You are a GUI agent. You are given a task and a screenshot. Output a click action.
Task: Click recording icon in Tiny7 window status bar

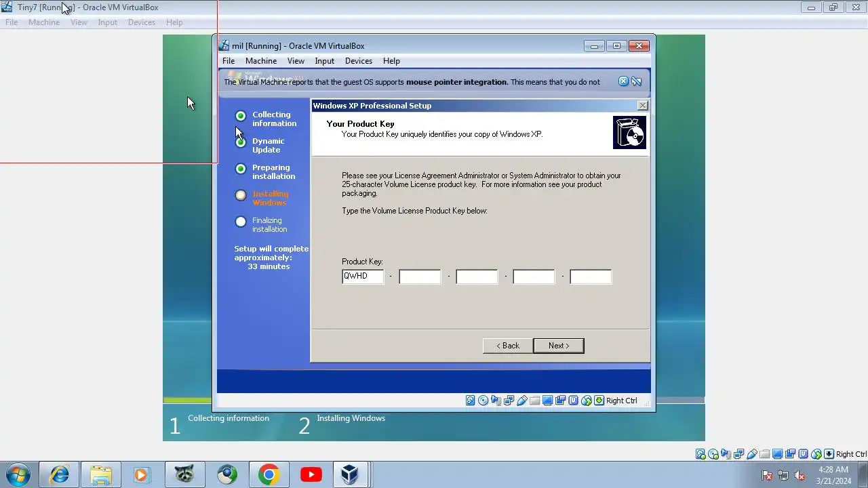(x=791, y=454)
